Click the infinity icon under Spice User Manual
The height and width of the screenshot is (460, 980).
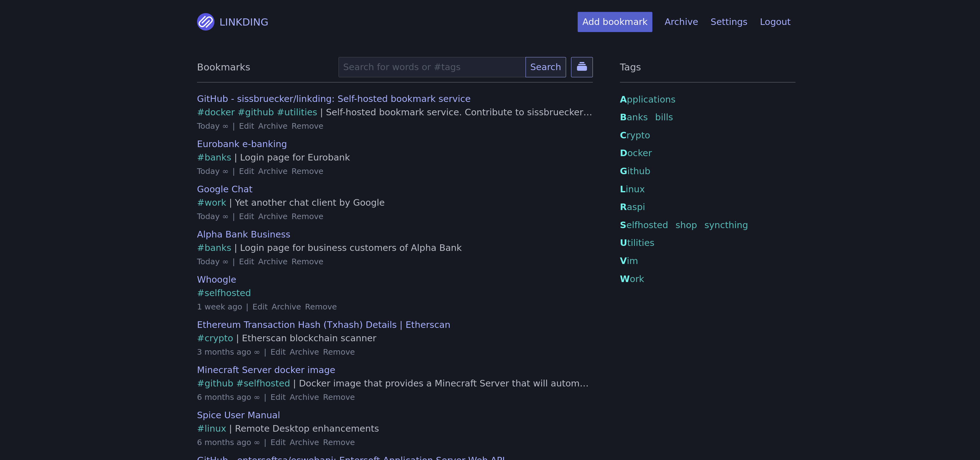[257, 442]
